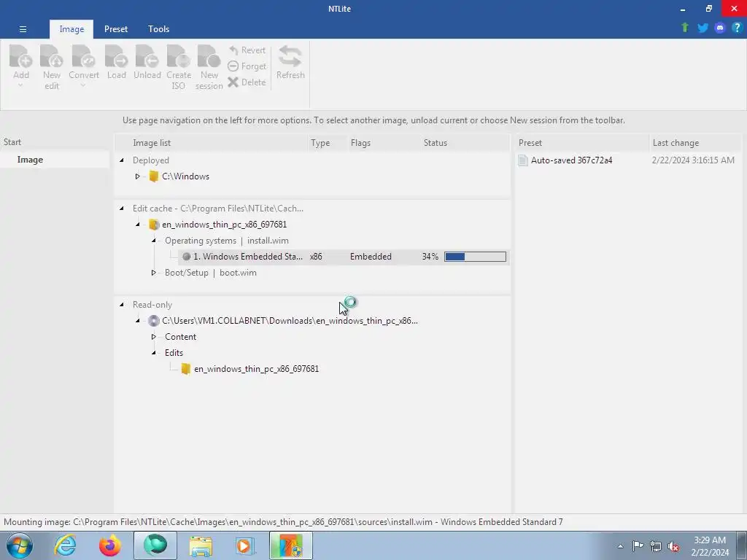
Task: Click the 34% mounting progress bar
Action: click(475, 257)
